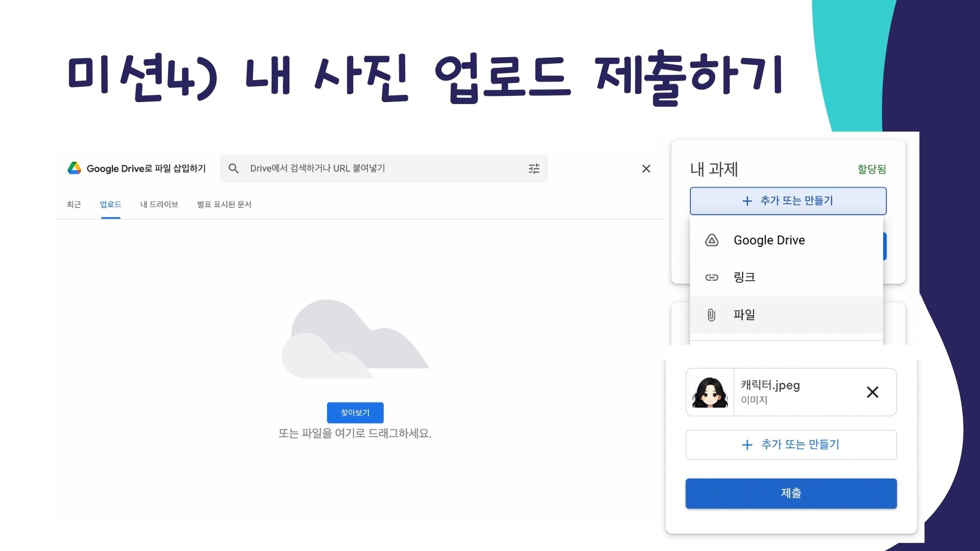Open the top 추가 또는 만들기 dropdown

tap(788, 201)
